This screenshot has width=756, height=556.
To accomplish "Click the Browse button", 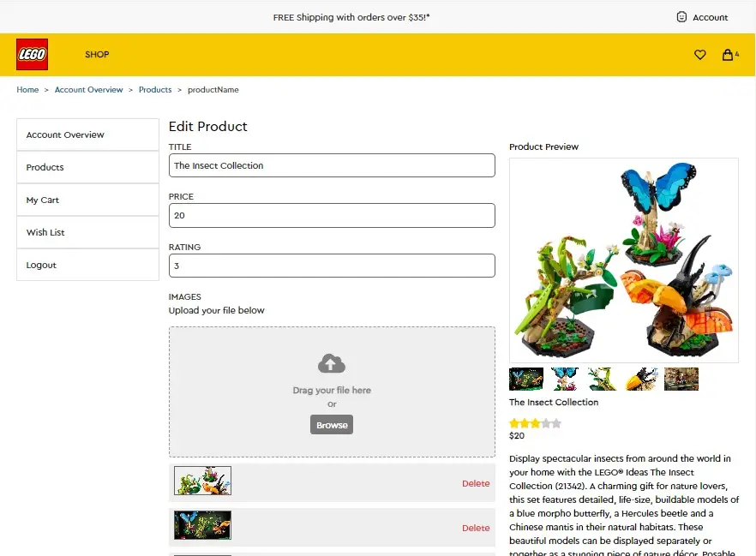I will [x=332, y=425].
